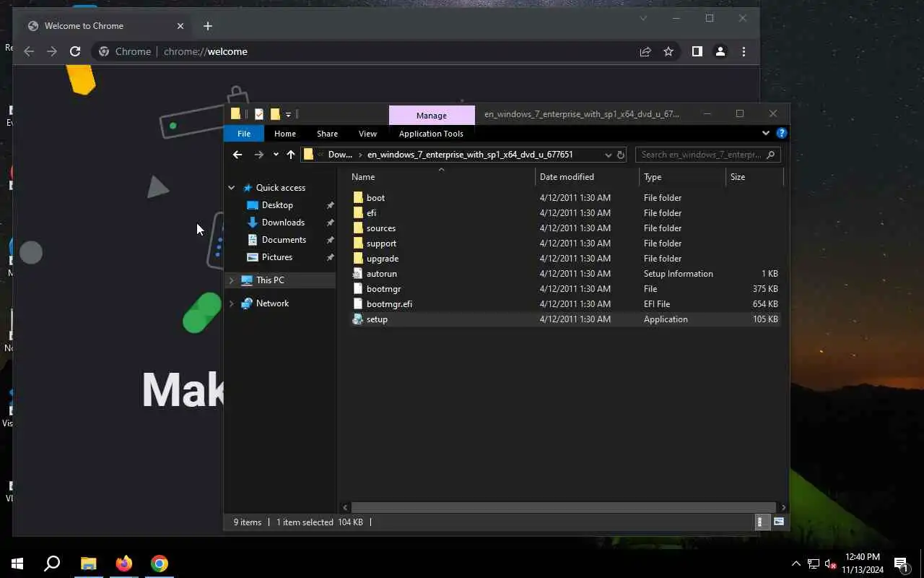
Task: Sort by the Size column header
Action: (754, 177)
